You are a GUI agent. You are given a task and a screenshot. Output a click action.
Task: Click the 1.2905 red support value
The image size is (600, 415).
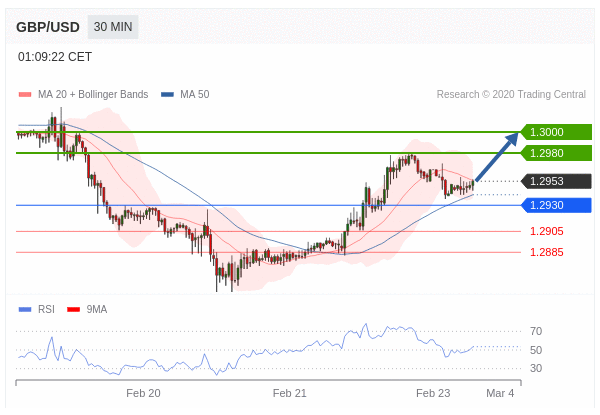[x=546, y=231]
